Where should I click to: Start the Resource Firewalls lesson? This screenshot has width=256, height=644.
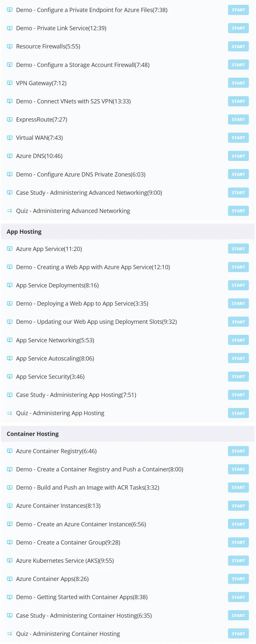238,46
